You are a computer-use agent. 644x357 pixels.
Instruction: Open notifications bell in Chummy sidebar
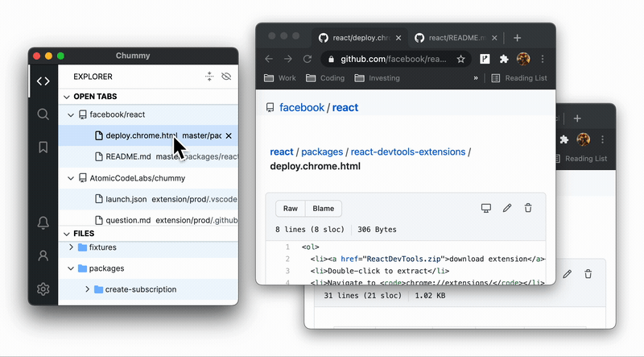pos(43,222)
